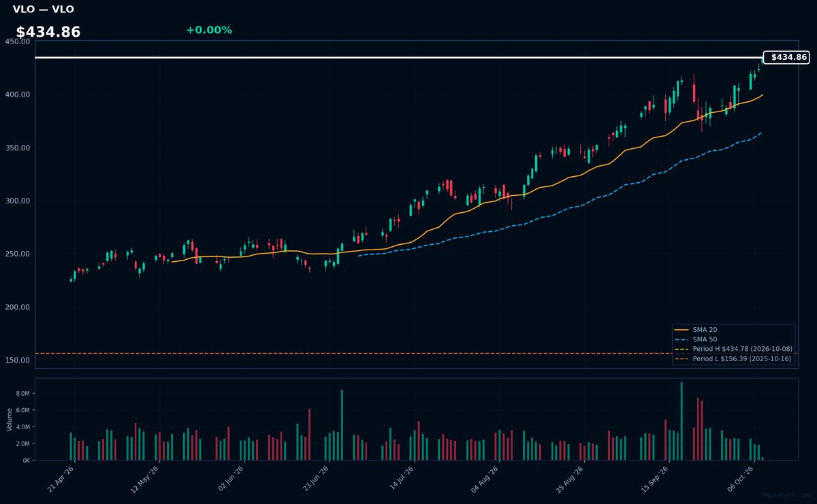Click the 450.00 price axis label

pyautogui.click(x=17, y=41)
